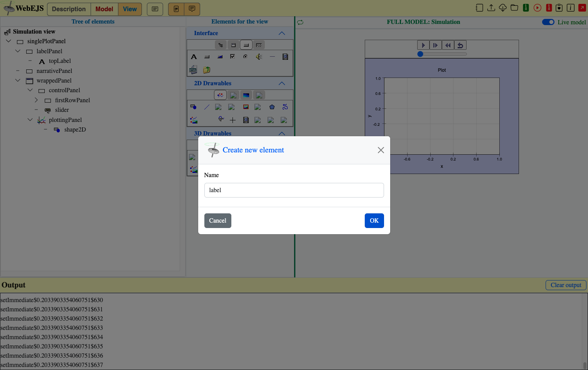
Task: Click the green zip package icon
Action: pos(526,8)
